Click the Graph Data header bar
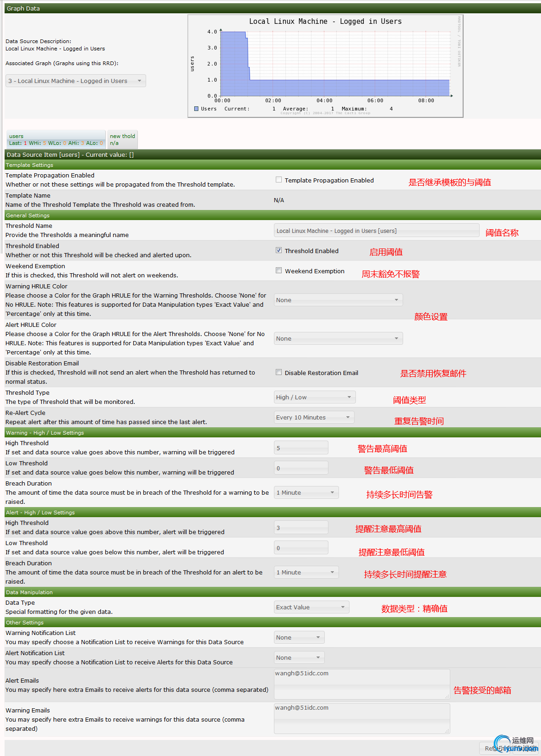The image size is (541, 756). (273, 8)
